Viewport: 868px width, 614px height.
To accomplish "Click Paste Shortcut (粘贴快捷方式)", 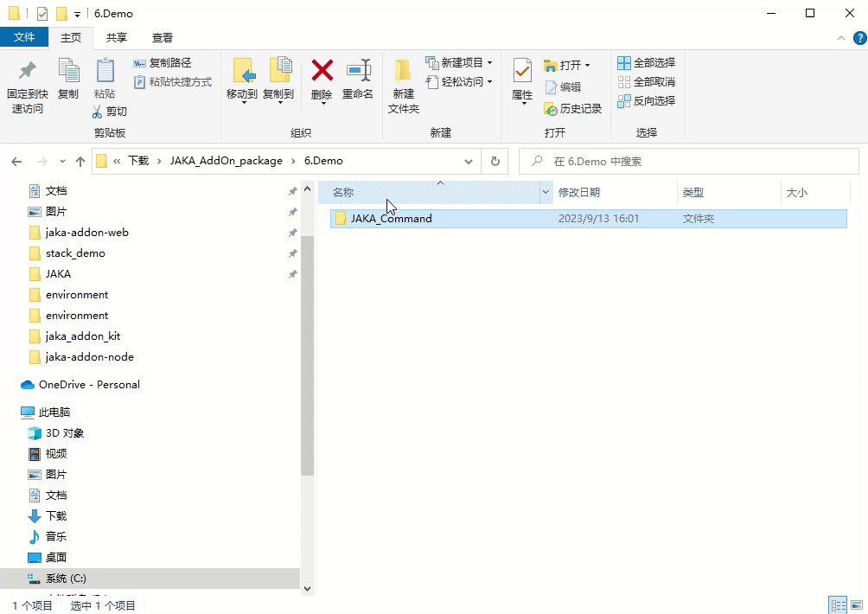I will (x=173, y=82).
